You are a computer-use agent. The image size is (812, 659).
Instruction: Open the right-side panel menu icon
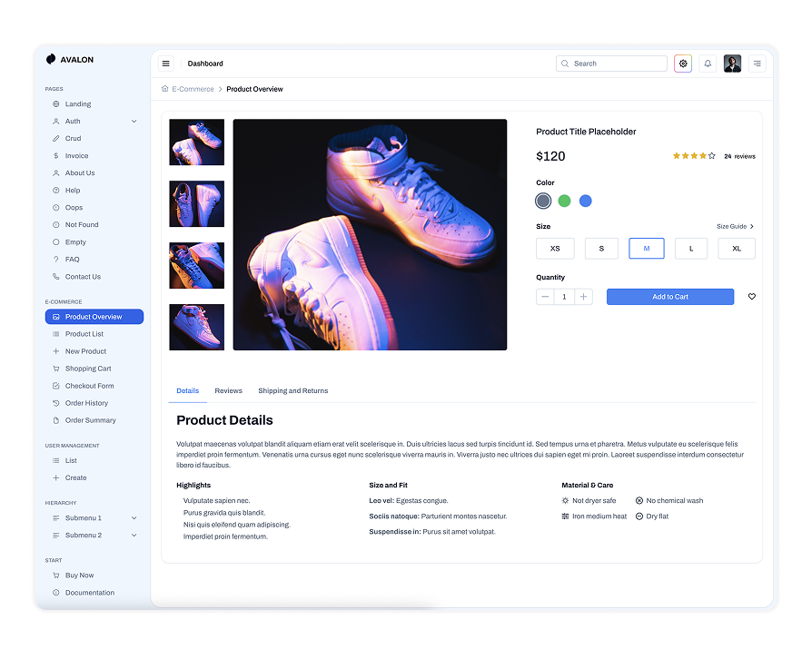point(758,64)
